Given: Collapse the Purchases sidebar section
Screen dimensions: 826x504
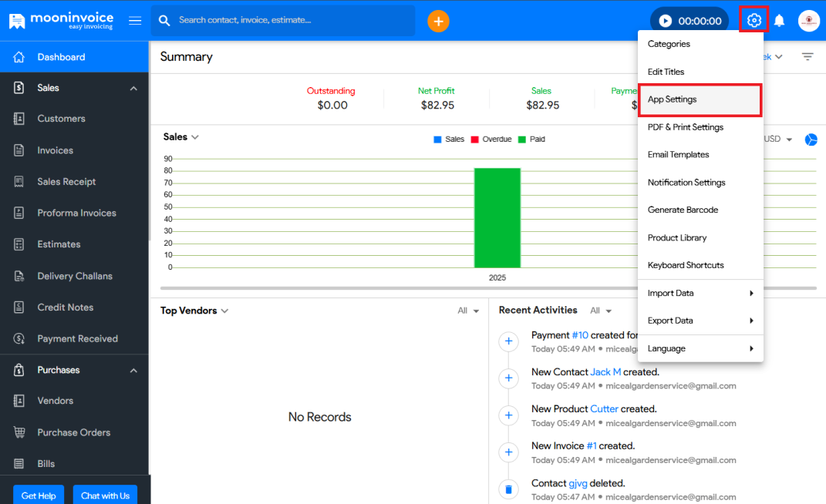Looking at the screenshot, I should point(133,371).
